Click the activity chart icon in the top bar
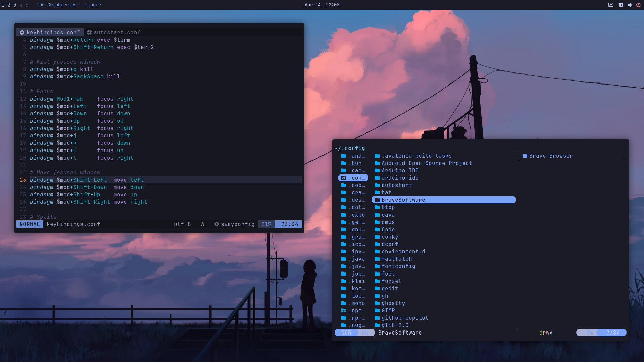644x362 pixels. click(611, 5)
